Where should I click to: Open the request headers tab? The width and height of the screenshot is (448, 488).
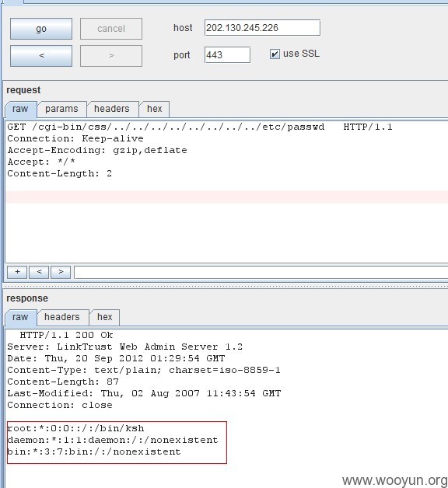point(112,109)
